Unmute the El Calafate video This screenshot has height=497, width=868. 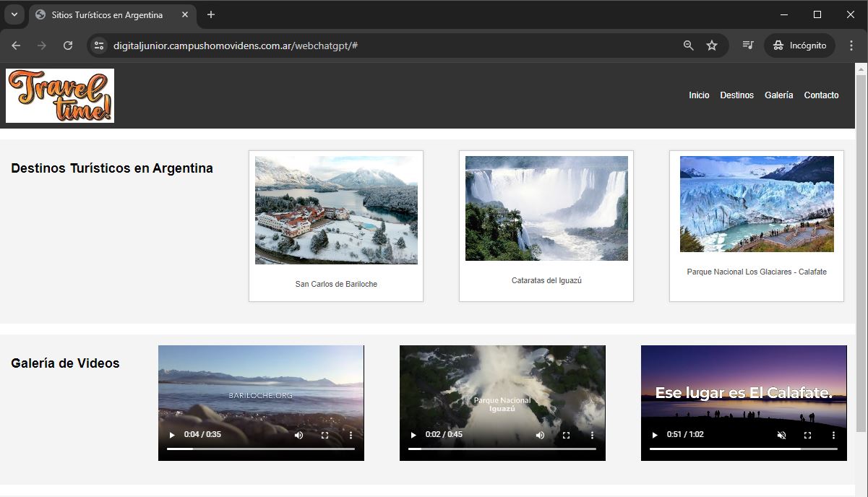coord(781,435)
